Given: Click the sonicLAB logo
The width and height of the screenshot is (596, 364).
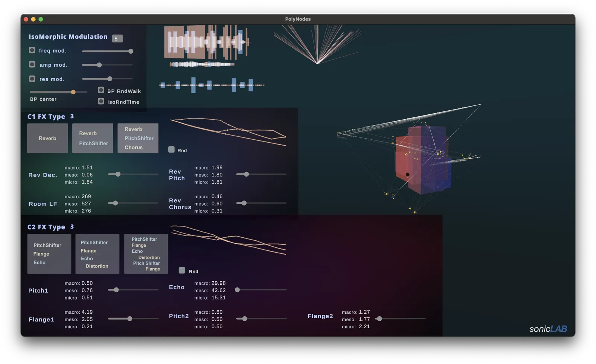Looking at the screenshot, I should tap(548, 329).
